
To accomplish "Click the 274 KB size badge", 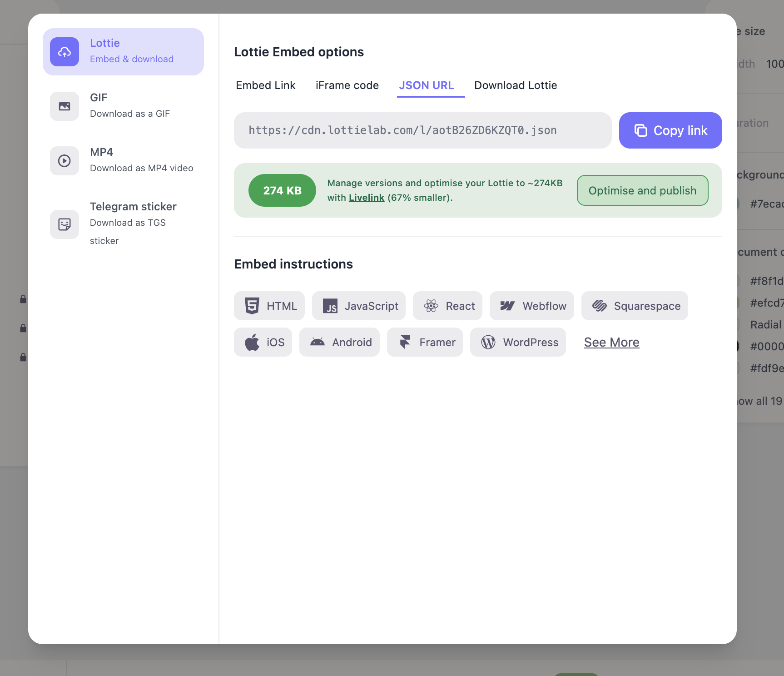I will tap(282, 190).
